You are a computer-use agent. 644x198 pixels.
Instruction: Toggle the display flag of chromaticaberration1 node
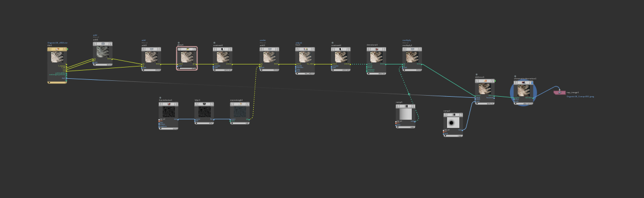(531, 82)
